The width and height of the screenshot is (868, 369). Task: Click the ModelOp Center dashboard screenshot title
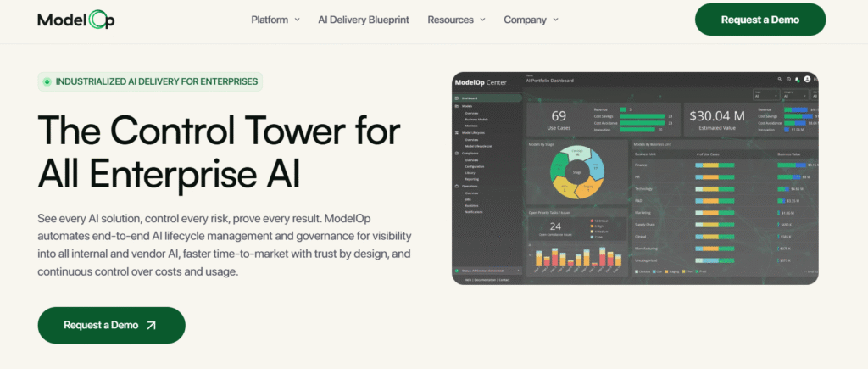481,82
